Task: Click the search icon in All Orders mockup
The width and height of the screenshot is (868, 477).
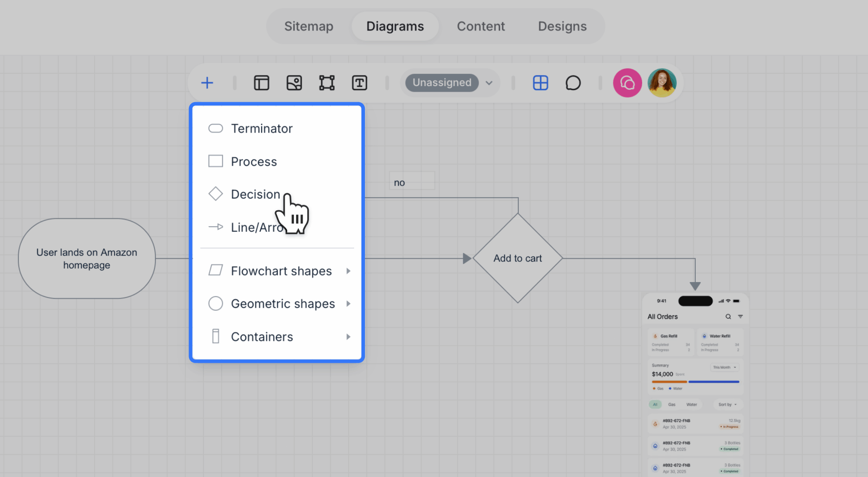Action: (x=728, y=317)
